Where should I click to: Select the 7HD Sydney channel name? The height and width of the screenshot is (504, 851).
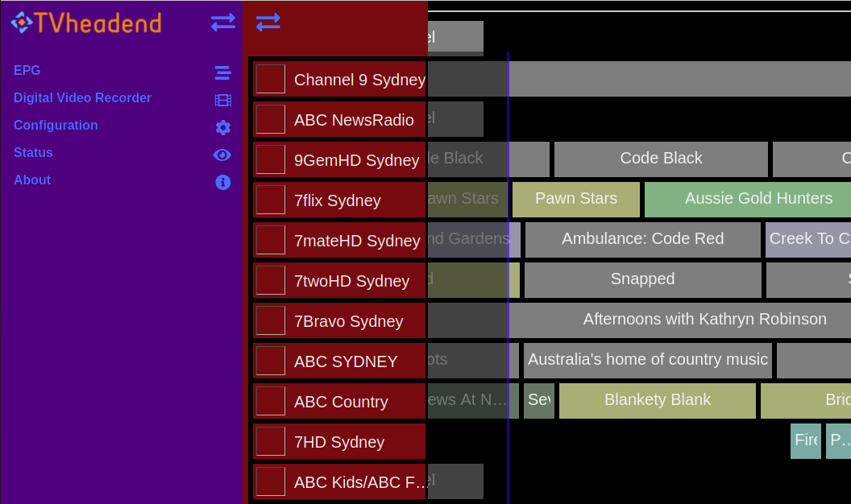(x=339, y=442)
